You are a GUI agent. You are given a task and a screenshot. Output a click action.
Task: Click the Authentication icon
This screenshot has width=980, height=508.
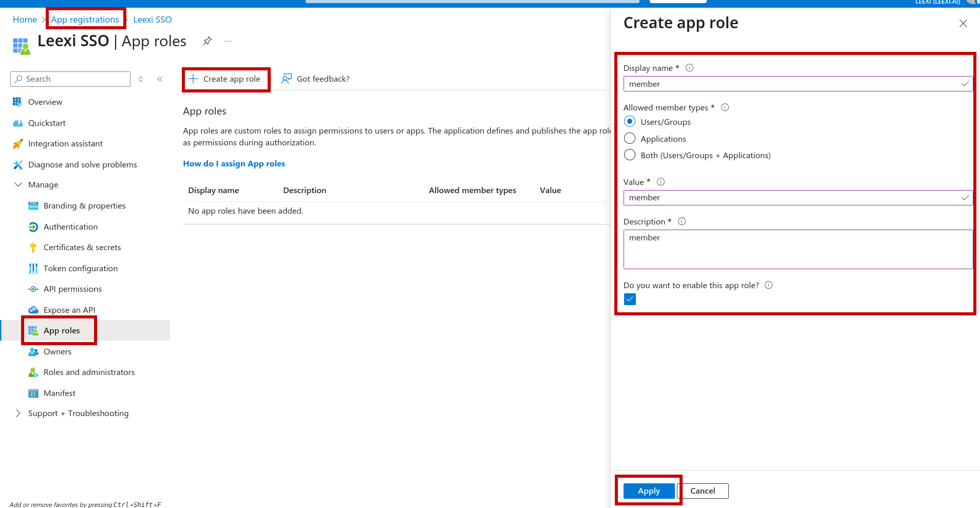[33, 227]
